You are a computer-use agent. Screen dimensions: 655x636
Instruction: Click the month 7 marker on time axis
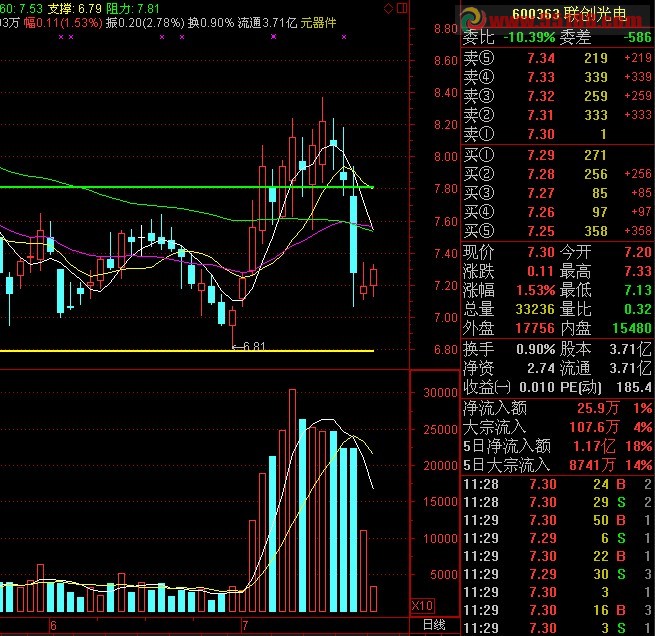tap(245, 626)
